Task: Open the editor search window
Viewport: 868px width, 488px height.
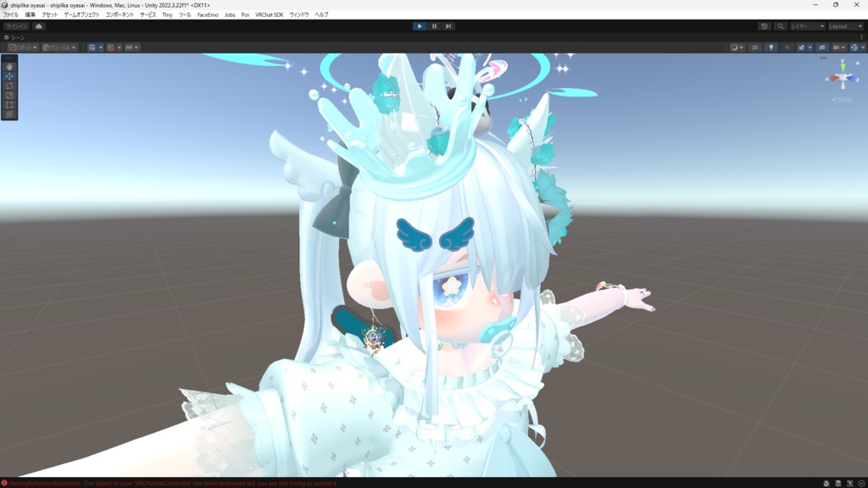Action: coord(781,25)
